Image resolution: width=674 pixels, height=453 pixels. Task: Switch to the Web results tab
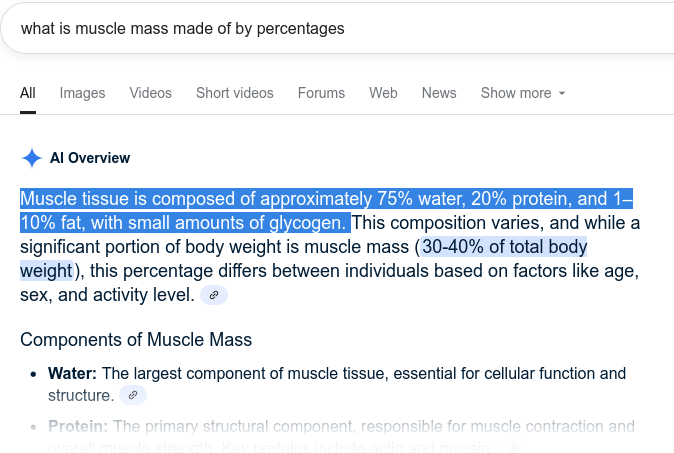coord(383,93)
